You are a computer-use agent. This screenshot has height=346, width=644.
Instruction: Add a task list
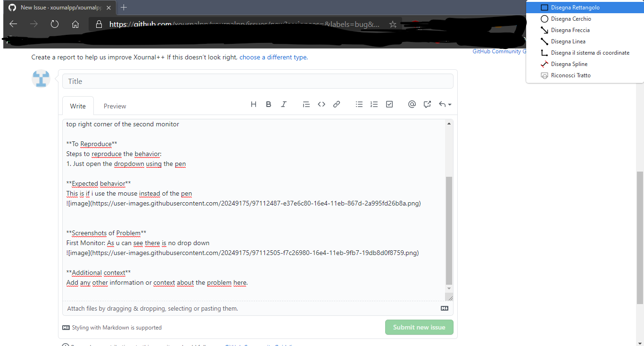click(x=389, y=104)
